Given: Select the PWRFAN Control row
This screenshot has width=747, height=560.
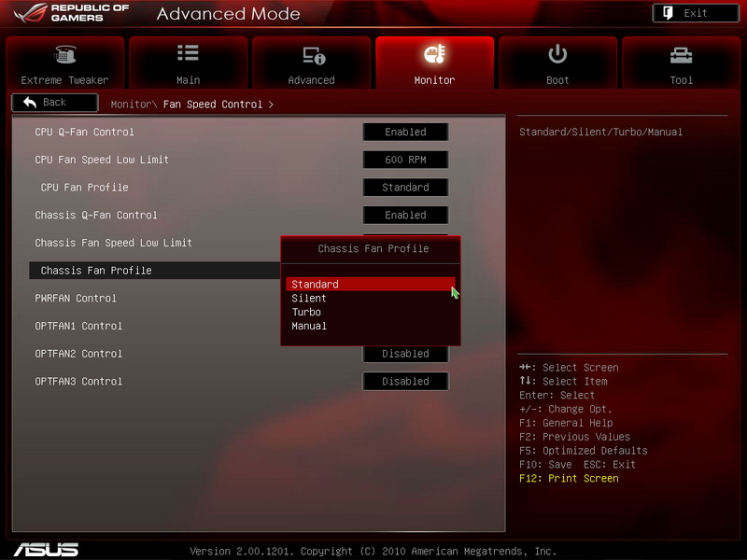Looking at the screenshot, I should click(x=76, y=298).
